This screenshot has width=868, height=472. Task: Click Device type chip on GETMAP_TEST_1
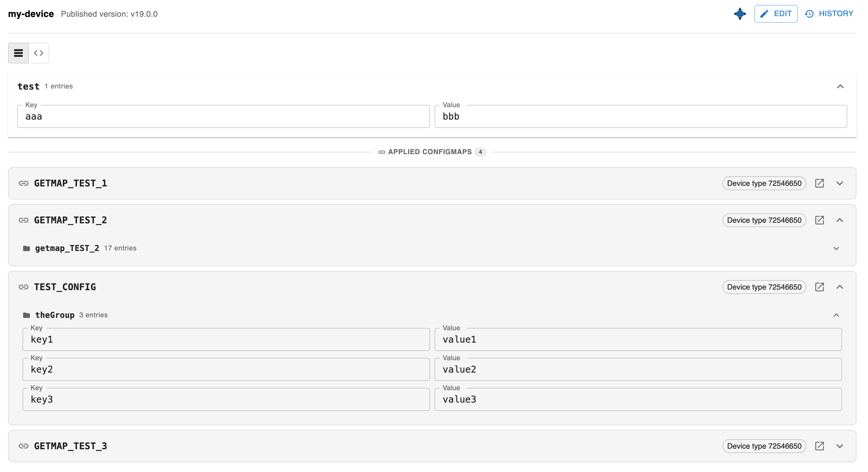tap(764, 183)
